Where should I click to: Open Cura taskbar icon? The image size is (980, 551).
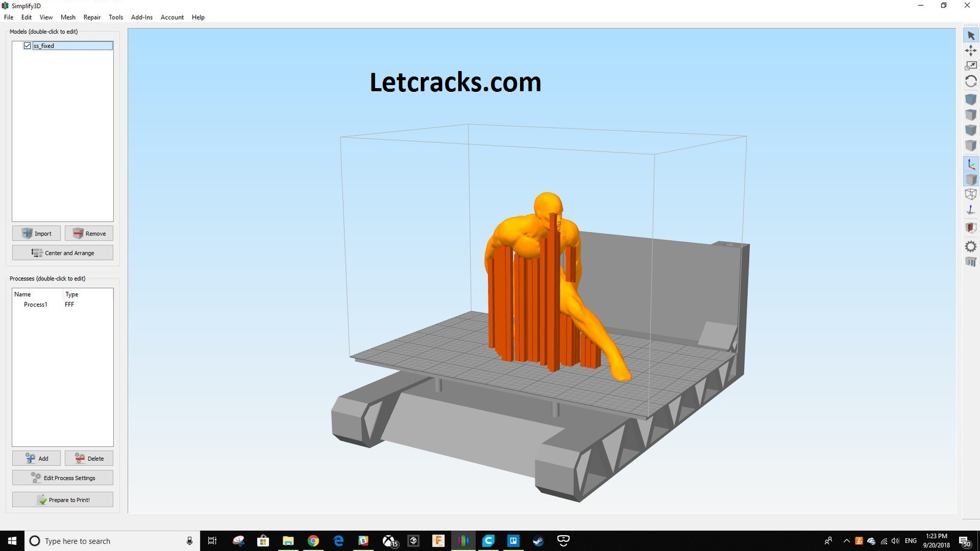488,541
